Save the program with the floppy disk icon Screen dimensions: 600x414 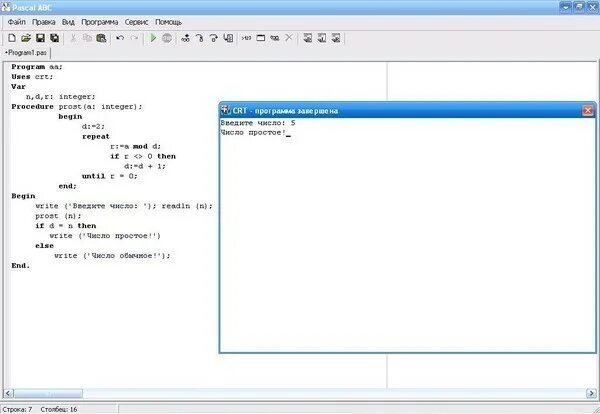[40, 38]
